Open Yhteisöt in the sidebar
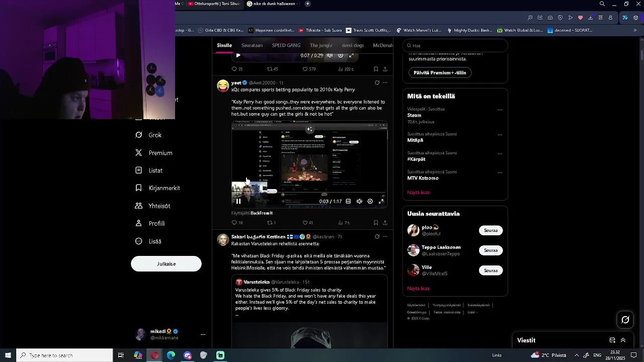Image resolution: width=644 pixels, height=362 pixels. click(x=152, y=206)
